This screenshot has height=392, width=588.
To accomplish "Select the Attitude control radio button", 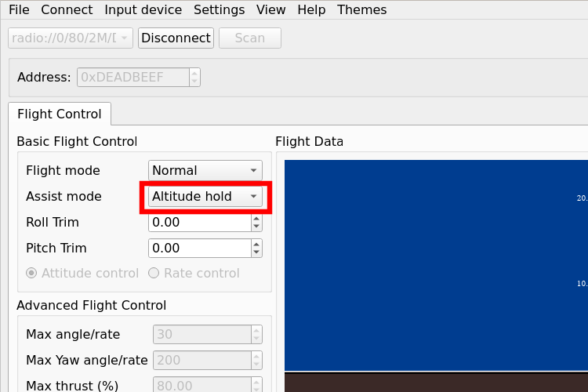I will pyautogui.click(x=32, y=274).
